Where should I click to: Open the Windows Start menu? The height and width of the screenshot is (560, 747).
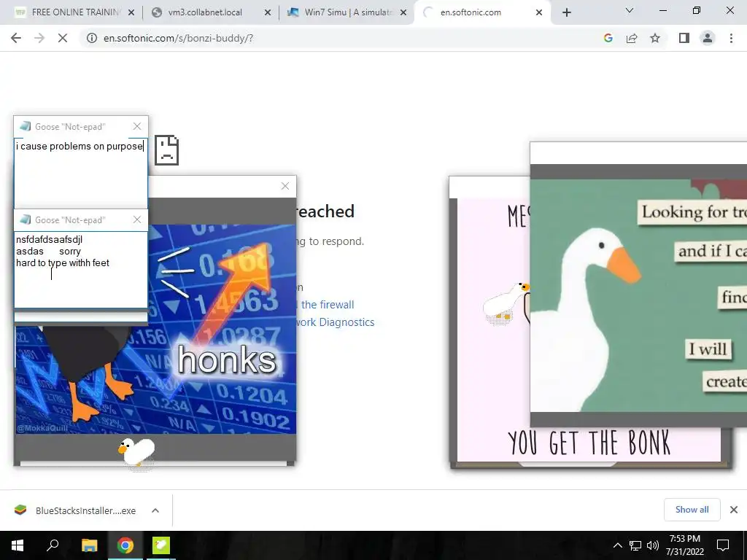click(x=18, y=545)
